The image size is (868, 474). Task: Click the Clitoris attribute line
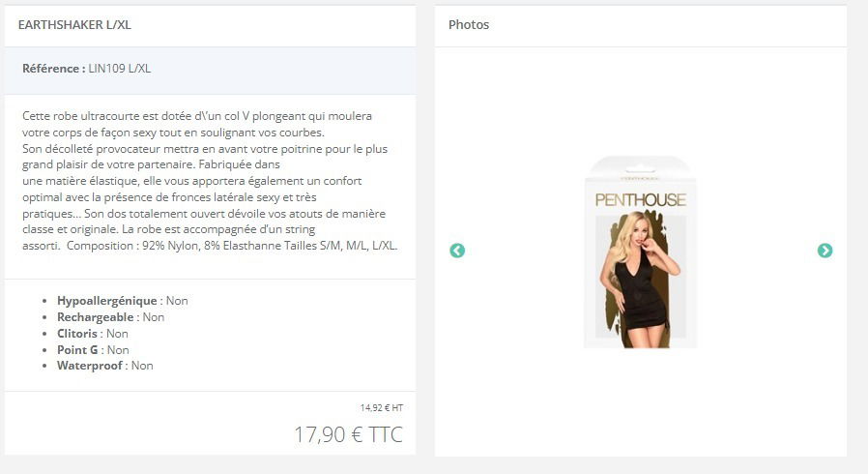pyautogui.click(x=93, y=334)
